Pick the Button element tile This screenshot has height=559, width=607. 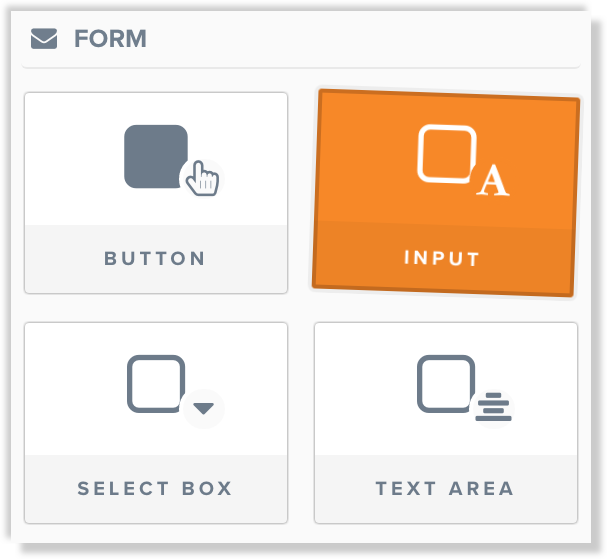(156, 193)
